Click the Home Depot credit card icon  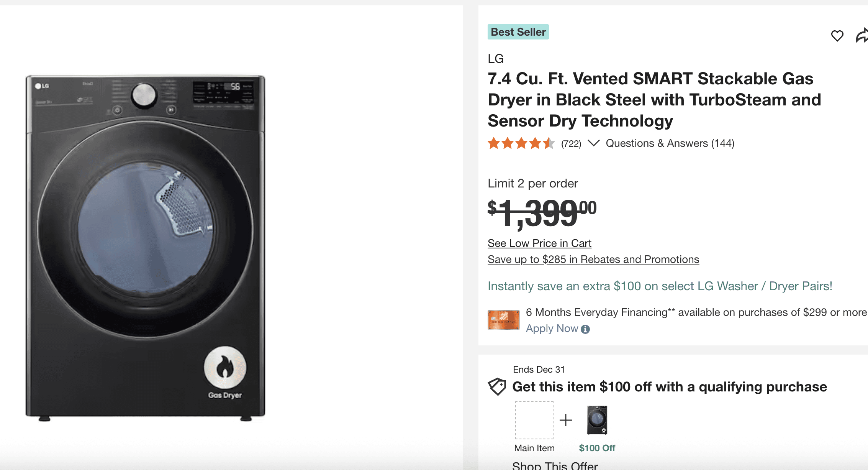[x=503, y=320]
